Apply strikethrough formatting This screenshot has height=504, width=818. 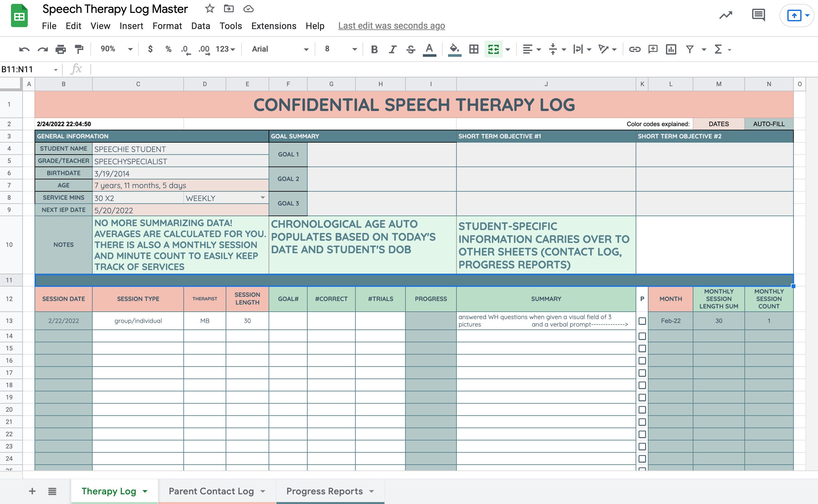(x=411, y=49)
